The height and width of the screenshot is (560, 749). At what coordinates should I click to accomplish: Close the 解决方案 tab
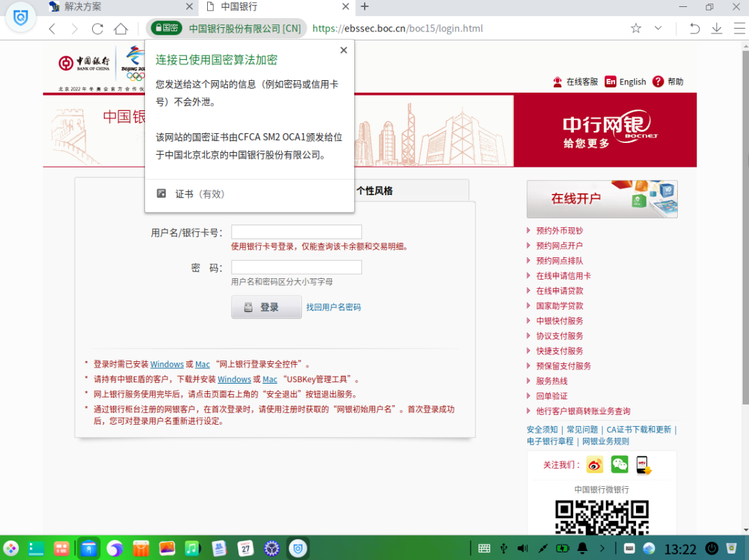tap(189, 7)
